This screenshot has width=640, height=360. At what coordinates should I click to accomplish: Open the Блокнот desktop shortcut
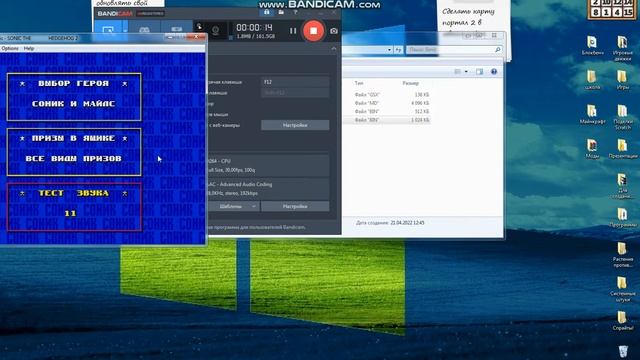point(592,46)
